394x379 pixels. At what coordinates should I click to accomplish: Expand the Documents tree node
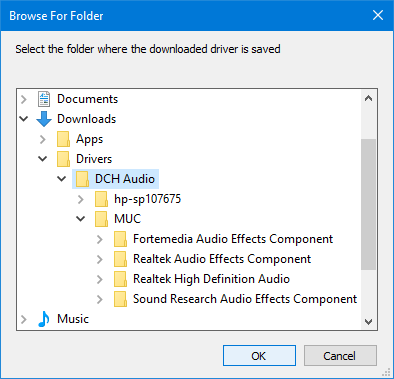[x=24, y=99]
